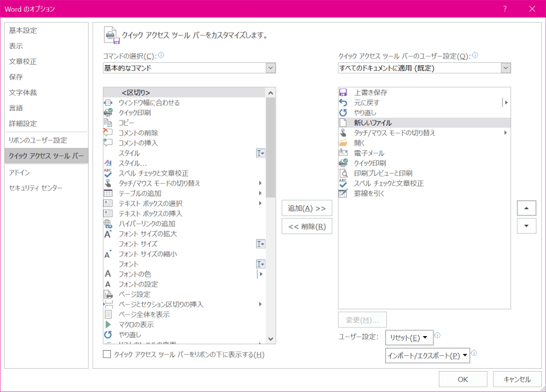Select テーブルの追加 table icon
The image size is (546, 392).
[x=108, y=193]
